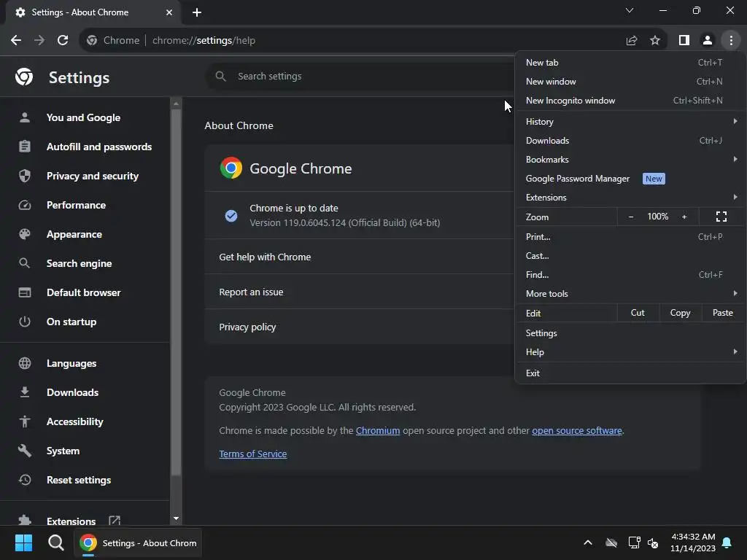Expand More tools submenu
747x560 pixels.
[x=630, y=294]
